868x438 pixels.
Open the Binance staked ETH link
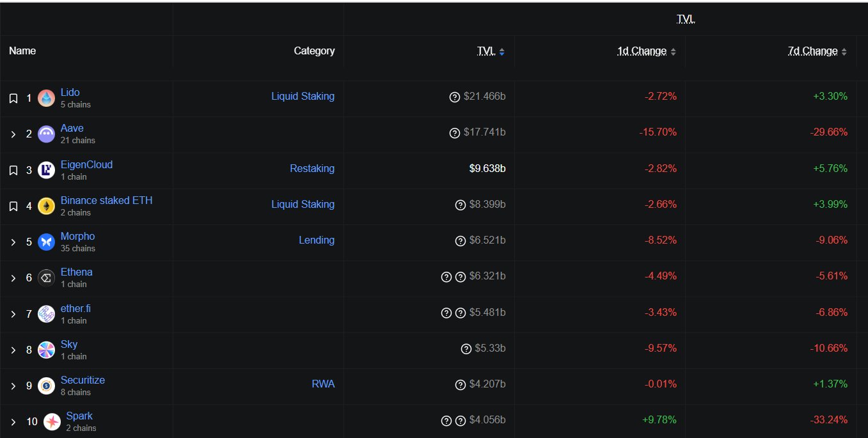coord(106,200)
